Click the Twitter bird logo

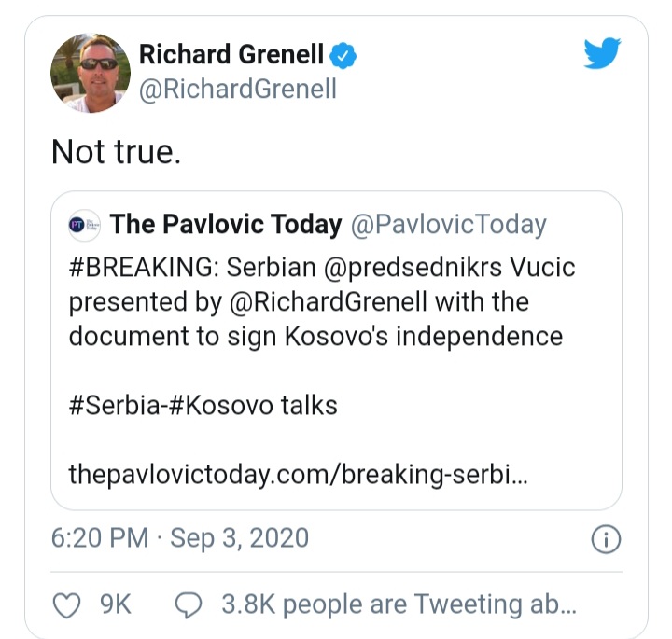coord(602,54)
